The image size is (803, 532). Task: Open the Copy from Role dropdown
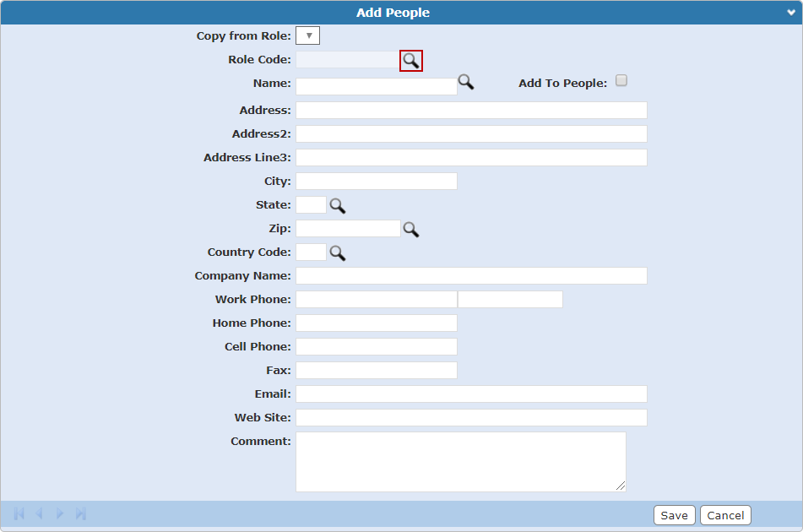308,35
